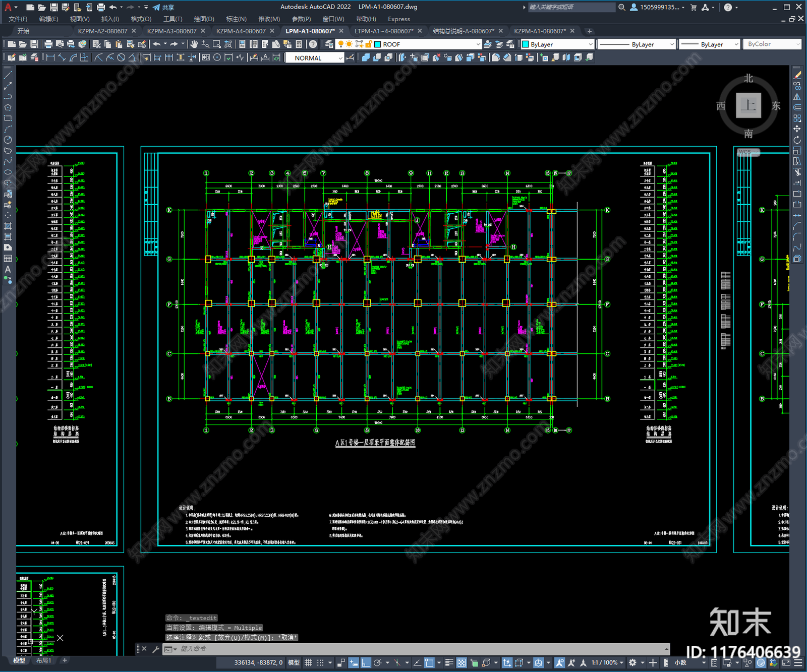This screenshot has height=672, width=807.
Task: Click WCS coordinate system dropdown
Action: pyautogui.click(x=748, y=152)
